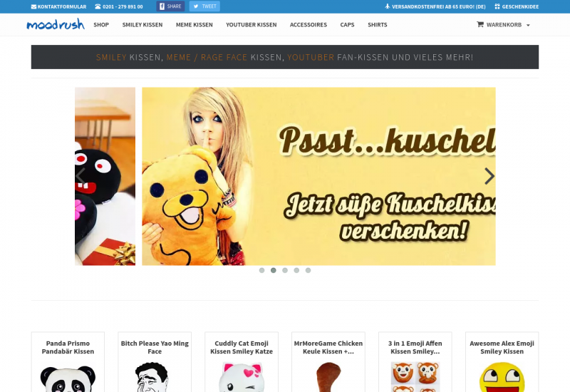Go to the Caps category
The height and width of the screenshot is (392, 570).
347,25
